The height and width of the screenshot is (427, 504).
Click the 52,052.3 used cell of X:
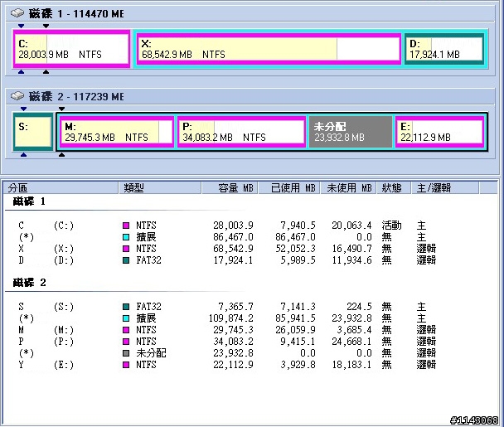[x=295, y=249]
